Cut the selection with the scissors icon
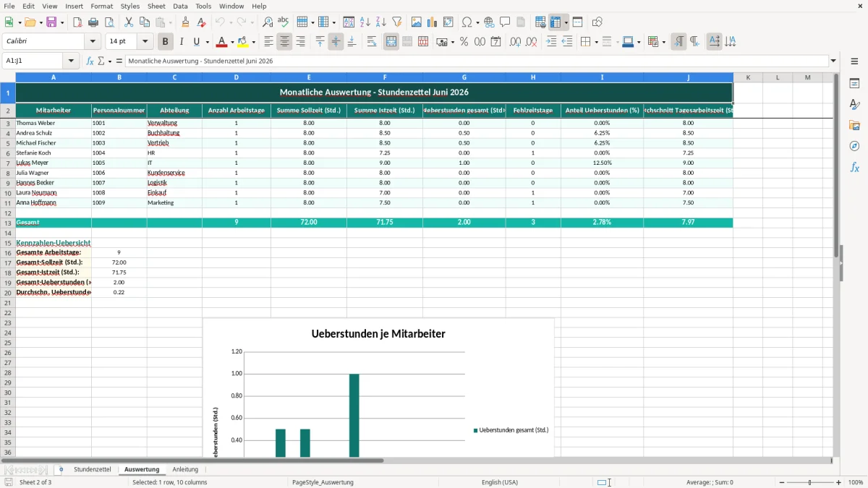The height and width of the screenshot is (488, 868). pos(129,22)
